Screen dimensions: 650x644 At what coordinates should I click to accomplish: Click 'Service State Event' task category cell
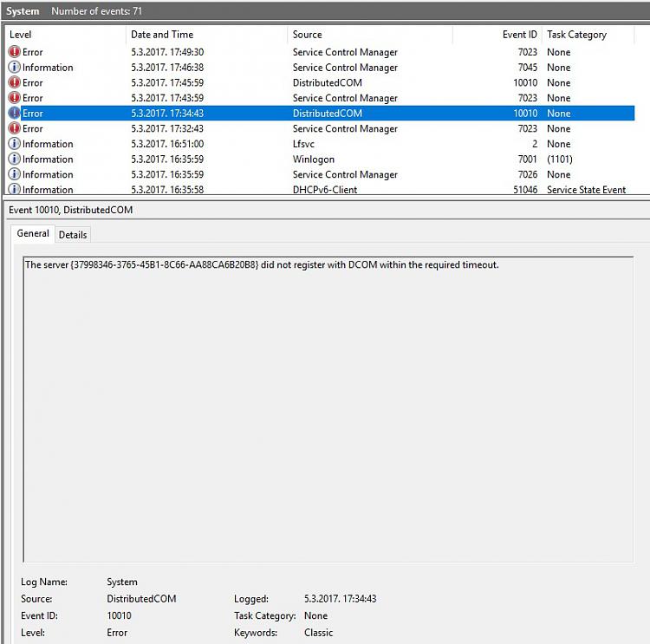tap(586, 190)
